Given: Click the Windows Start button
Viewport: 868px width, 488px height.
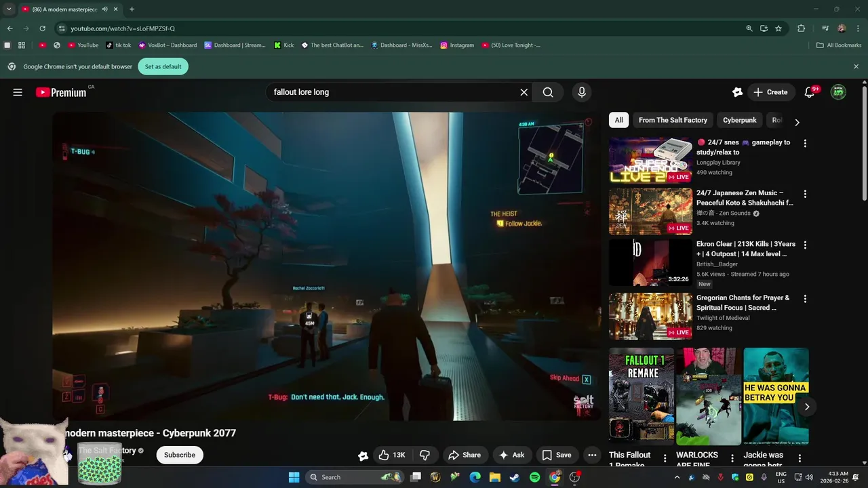Looking at the screenshot, I should pos(294,477).
